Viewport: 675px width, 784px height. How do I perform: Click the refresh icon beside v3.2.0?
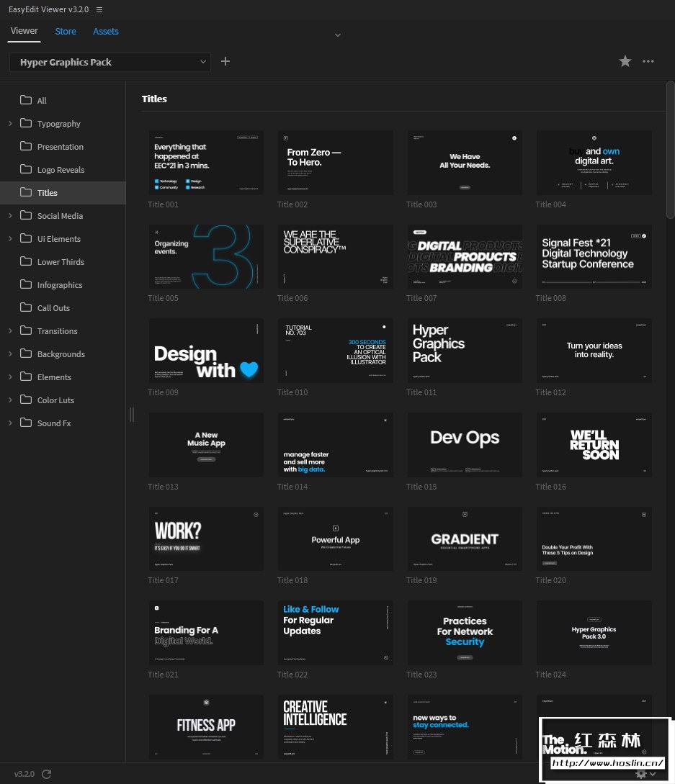tap(47, 773)
